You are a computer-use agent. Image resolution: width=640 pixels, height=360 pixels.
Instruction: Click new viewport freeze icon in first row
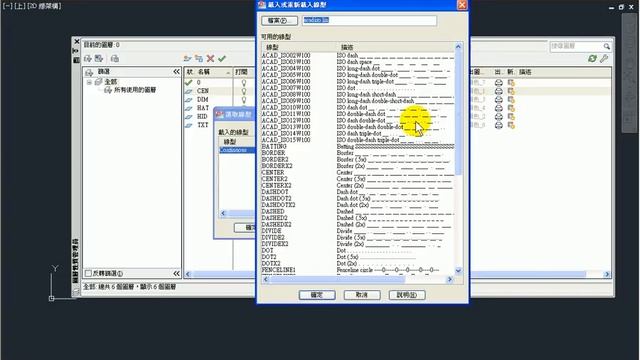[511, 82]
